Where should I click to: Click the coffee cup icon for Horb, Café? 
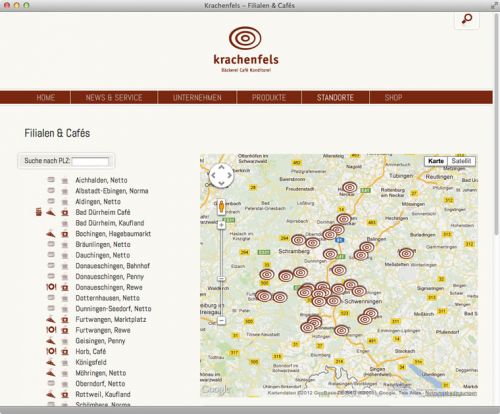(65, 352)
